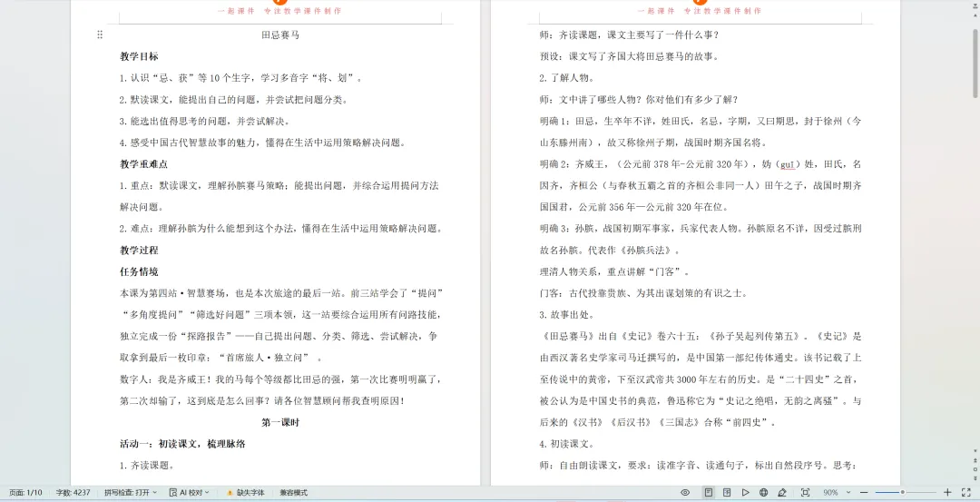The width and height of the screenshot is (980, 502).
Task: Switch to outline view icon
Action: 727,493
